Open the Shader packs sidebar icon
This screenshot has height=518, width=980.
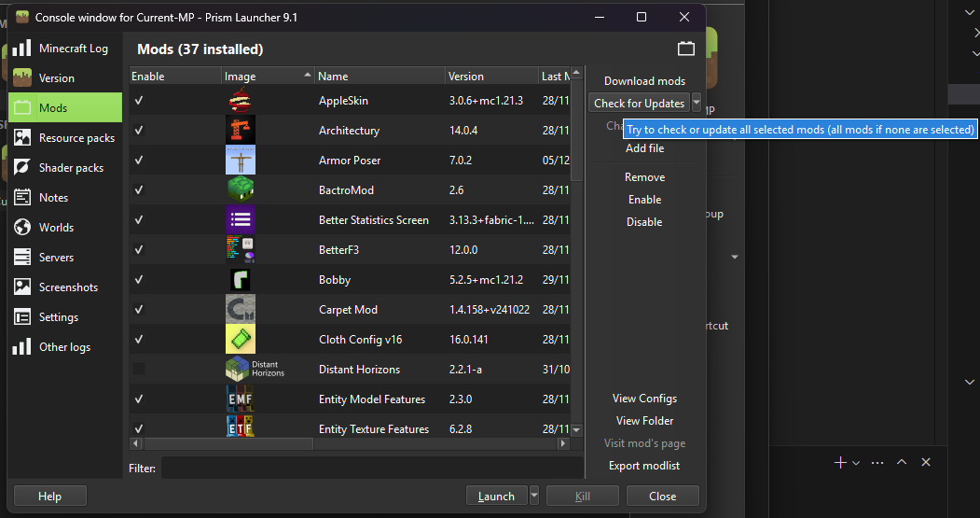click(22, 168)
